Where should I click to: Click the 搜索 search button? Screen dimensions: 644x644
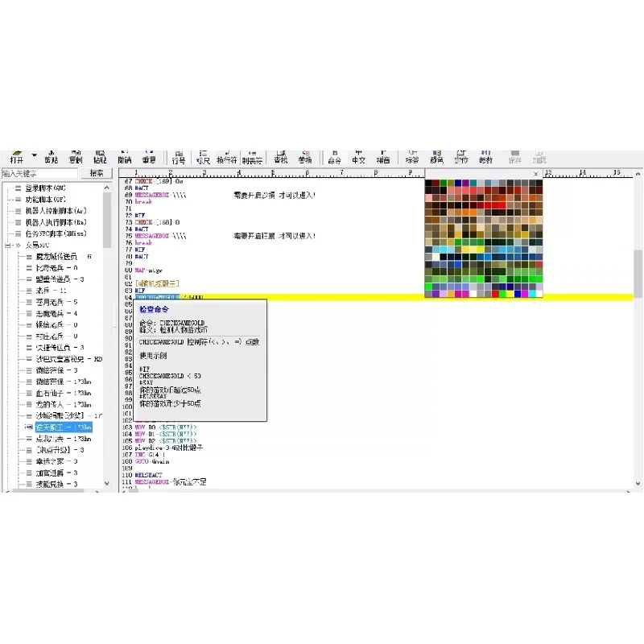point(97,173)
